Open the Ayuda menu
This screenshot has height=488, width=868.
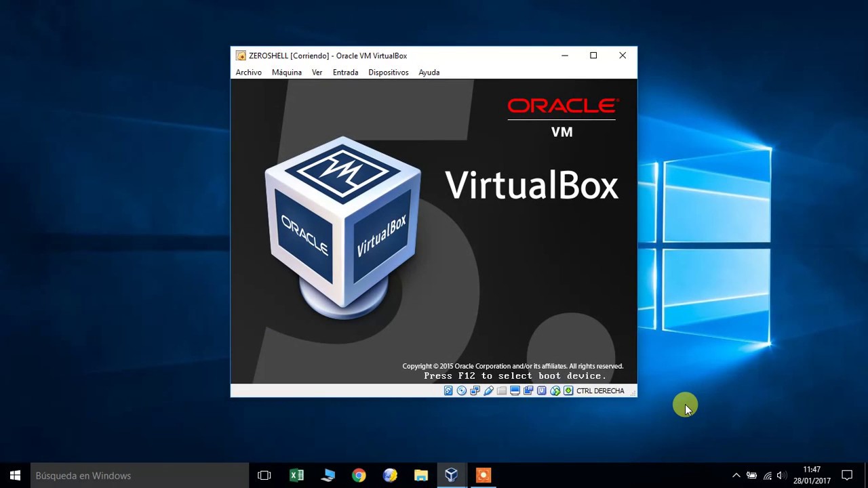click(429, 73)
